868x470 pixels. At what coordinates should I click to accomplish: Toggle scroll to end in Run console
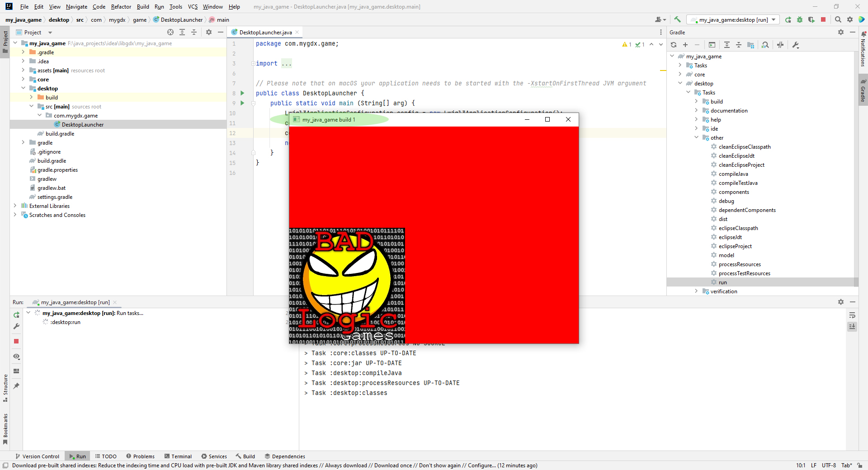(852, 326)
